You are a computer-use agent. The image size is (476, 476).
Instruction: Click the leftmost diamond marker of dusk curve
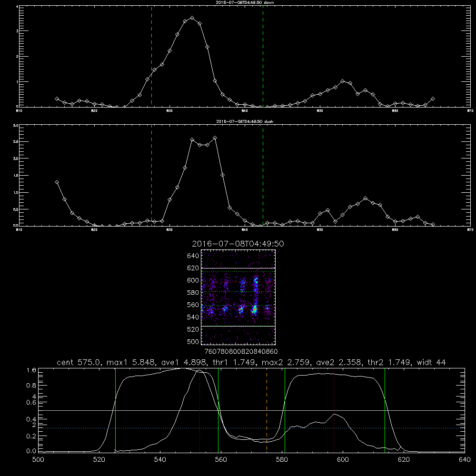57,182
